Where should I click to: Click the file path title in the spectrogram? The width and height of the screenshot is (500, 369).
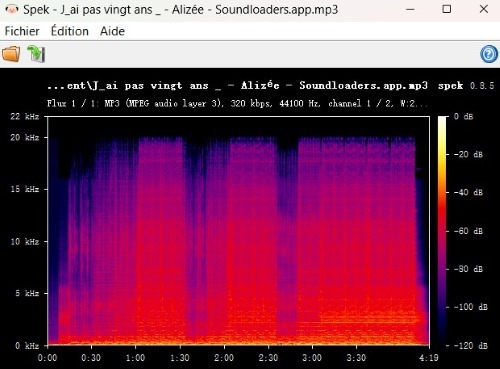[x=237, y=86]
